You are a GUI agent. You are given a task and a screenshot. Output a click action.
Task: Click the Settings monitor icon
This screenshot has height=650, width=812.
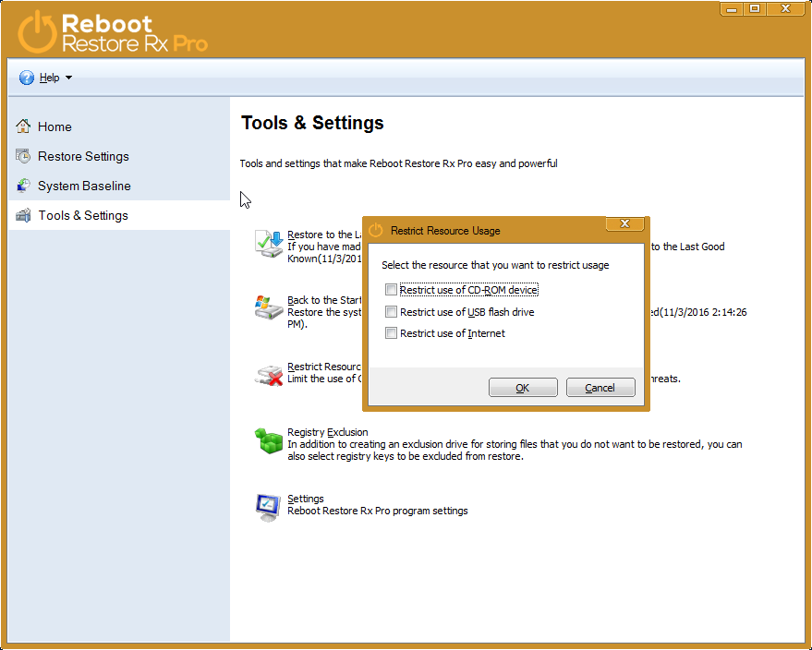pyautogui.click(x=269, y=507)
